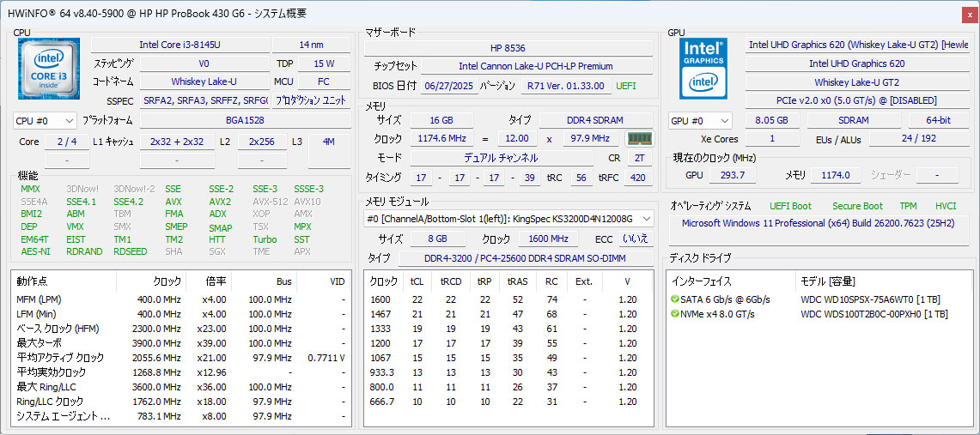Click the Intel Core i3 CPU logo
The height and width of the screenshot is (435, 980).
(x=49, y=69)
